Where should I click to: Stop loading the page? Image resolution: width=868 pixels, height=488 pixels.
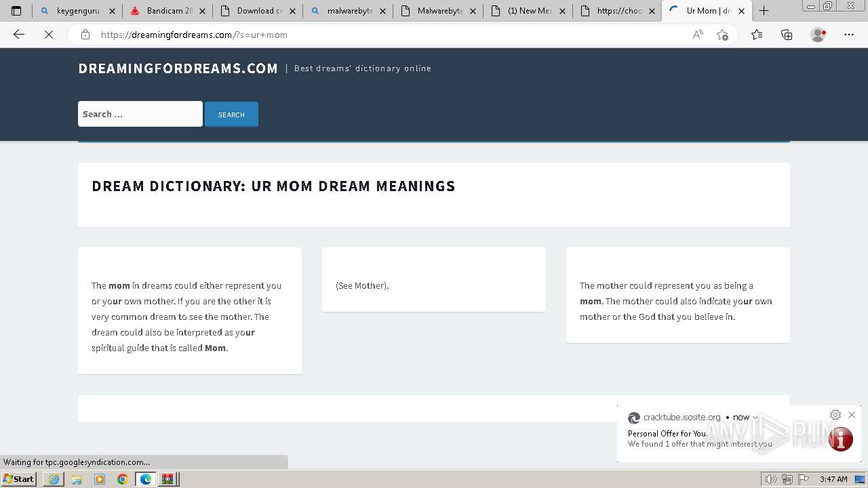pyautogui.click(x=49, y=35)
